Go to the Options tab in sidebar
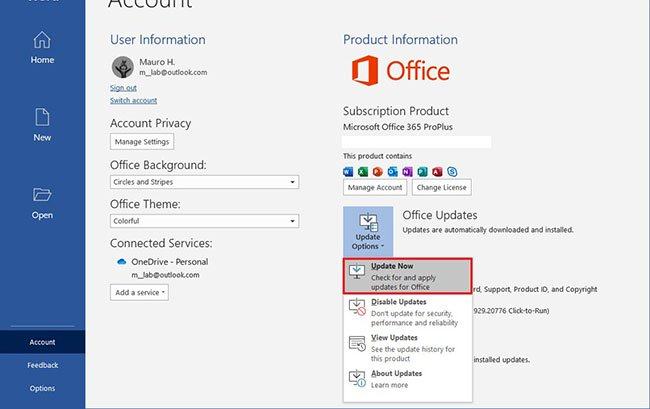The width and height of the screenshot is (650, 409). pyautogui.click(x=42, y=388)
